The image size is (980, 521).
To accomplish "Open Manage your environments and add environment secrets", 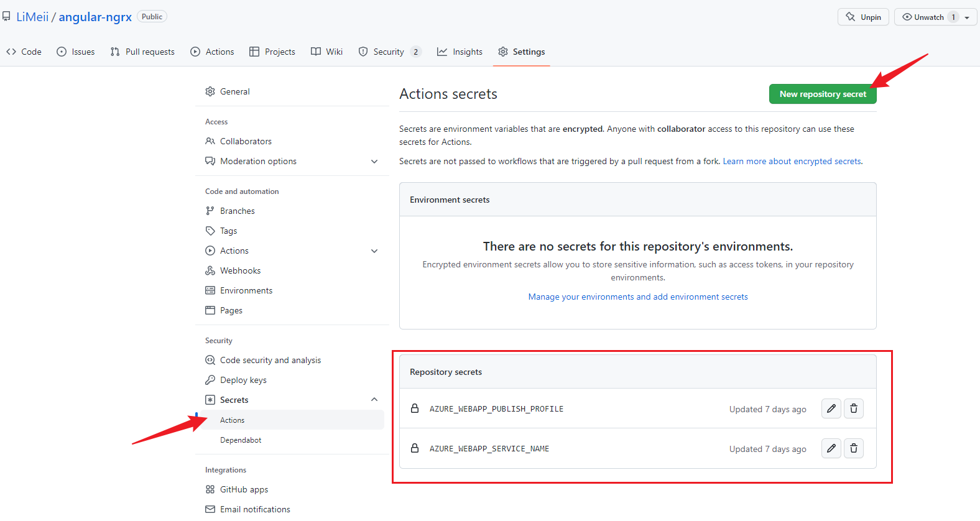I will (x=638, y=297).
